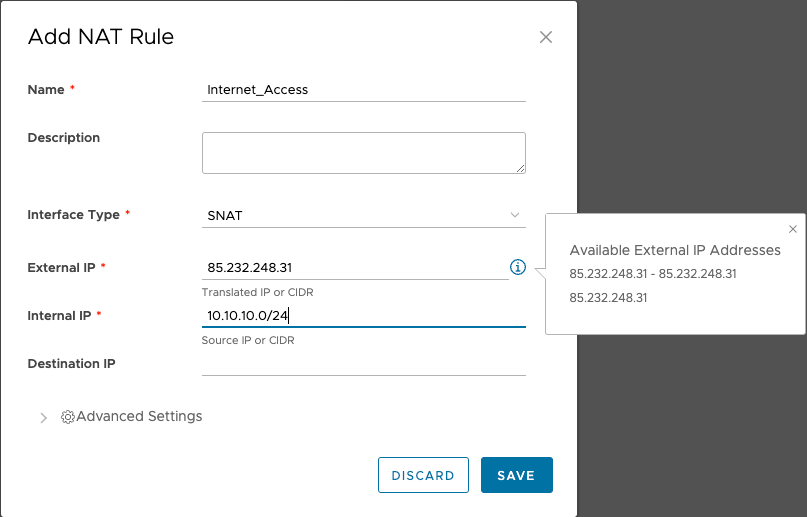Click the gear icon for Advanced Settings
The height and width of the screenshot is (517, 807).
point(68,417)
